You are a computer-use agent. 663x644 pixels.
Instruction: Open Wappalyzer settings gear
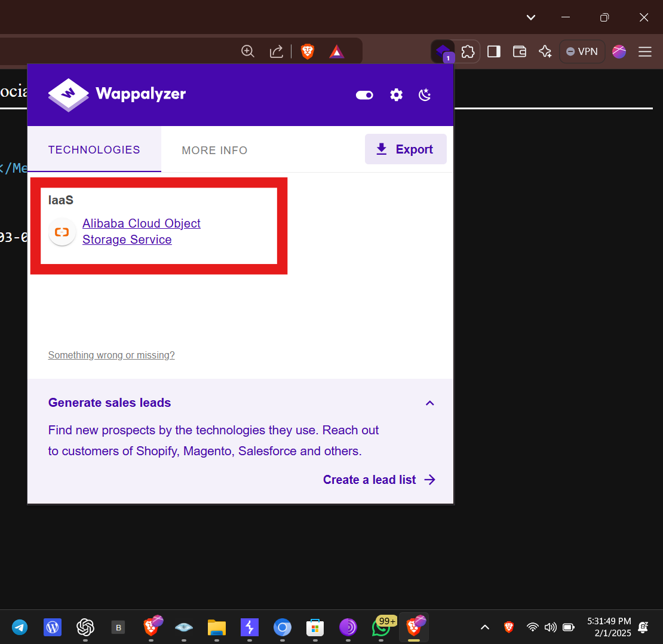396,95
